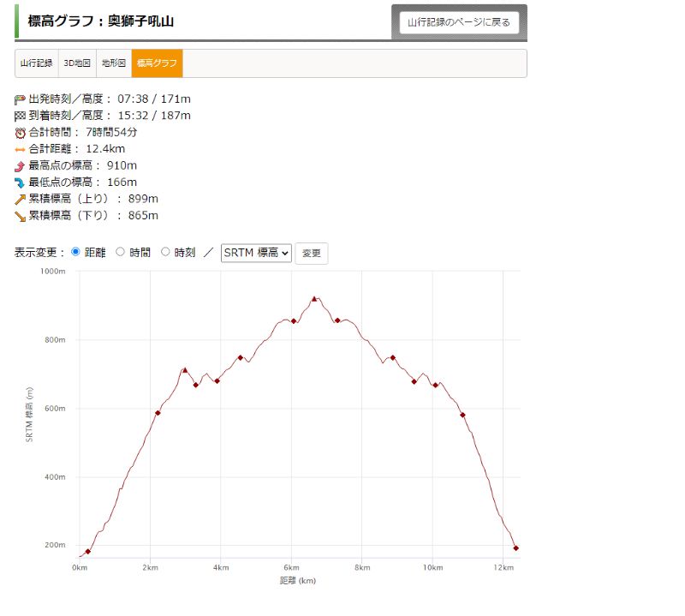Click the checkered arrival flag icon
Screen dimensions: 685x616
pyautogui.click(x=21, y=116)
